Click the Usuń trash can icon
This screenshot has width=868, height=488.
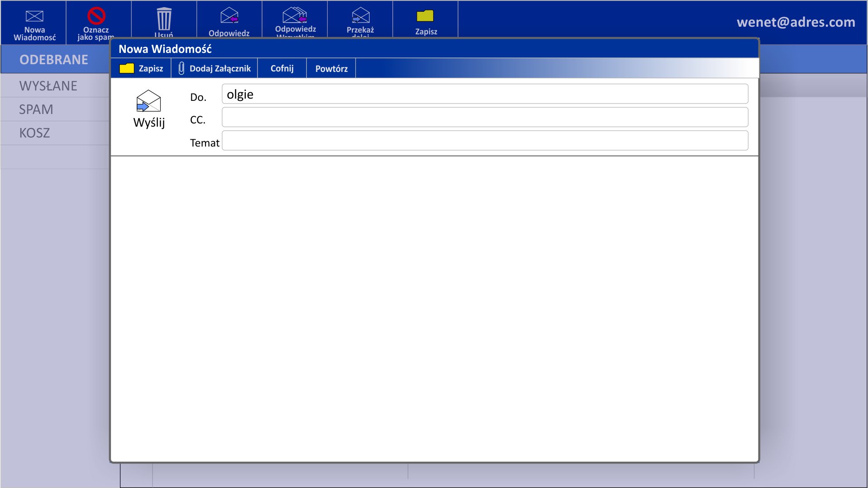click(164, 19)
